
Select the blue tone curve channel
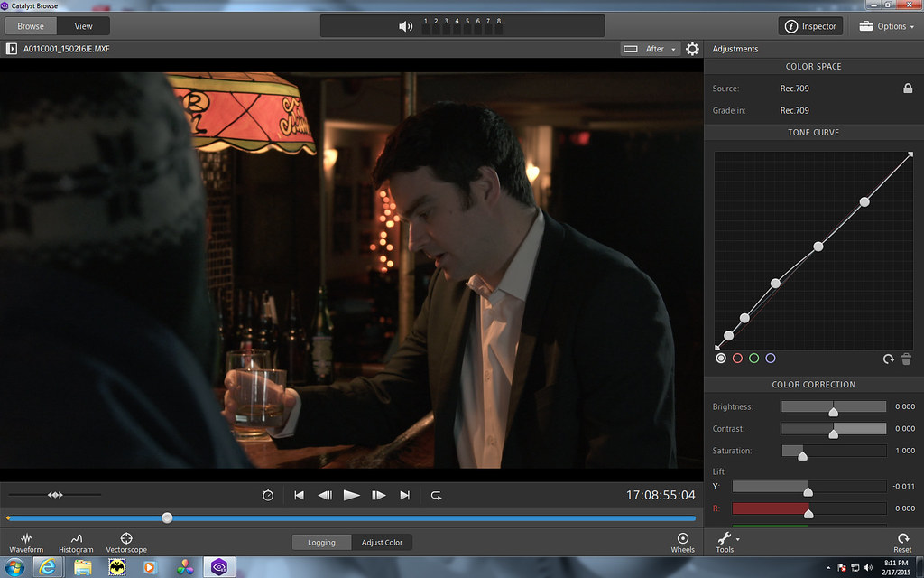pyautogui.click(x=771, y=358)
